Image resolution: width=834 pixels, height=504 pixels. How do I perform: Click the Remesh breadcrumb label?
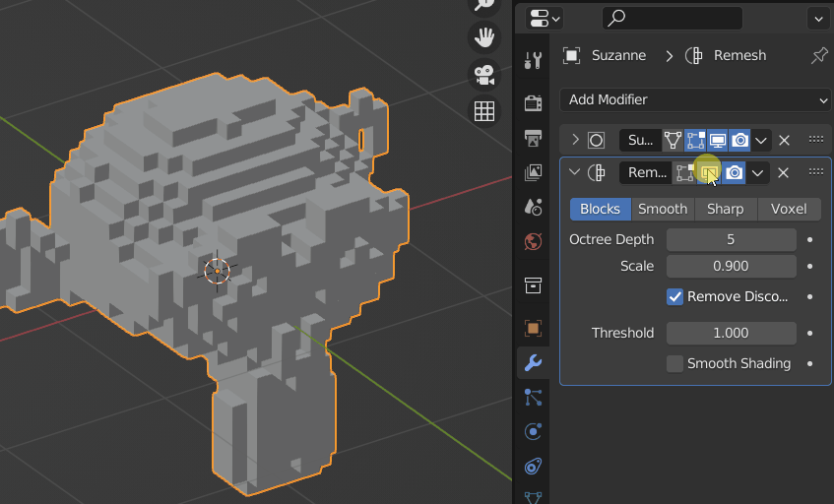tap(739, 55)
